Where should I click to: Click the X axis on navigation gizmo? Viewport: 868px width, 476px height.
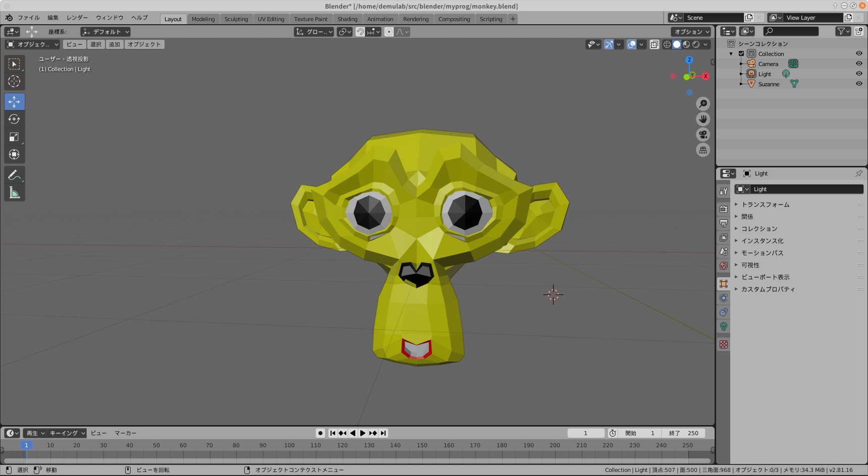point(706,76)
